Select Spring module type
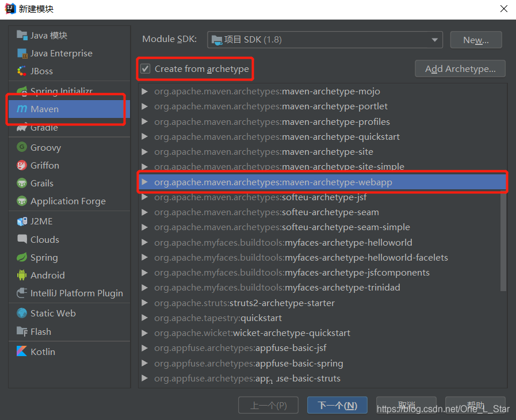Viewport: 516px width, 420px height. point(70,257)
